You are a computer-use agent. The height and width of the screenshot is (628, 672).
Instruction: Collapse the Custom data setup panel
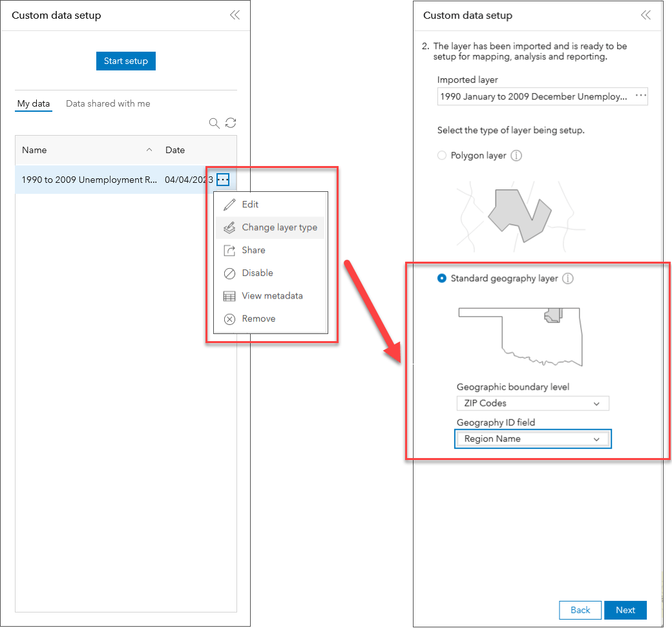pos(235,15)
